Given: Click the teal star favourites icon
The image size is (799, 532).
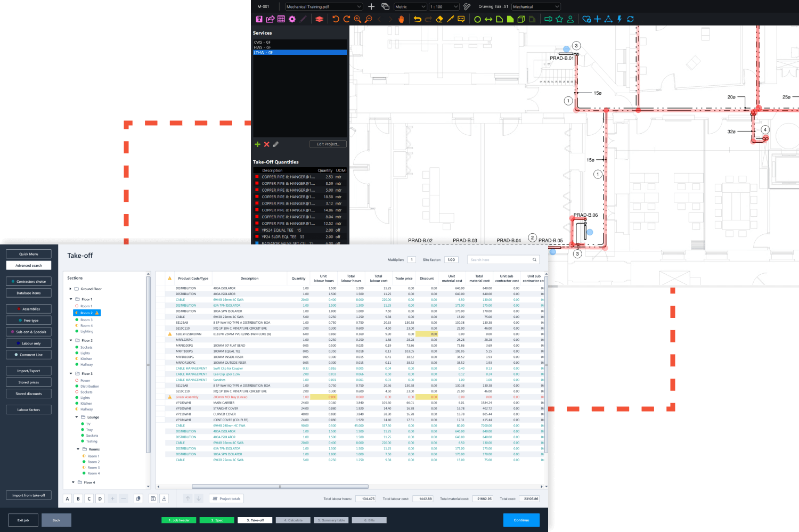Looking at the screenshot, I should coord(559,19).
